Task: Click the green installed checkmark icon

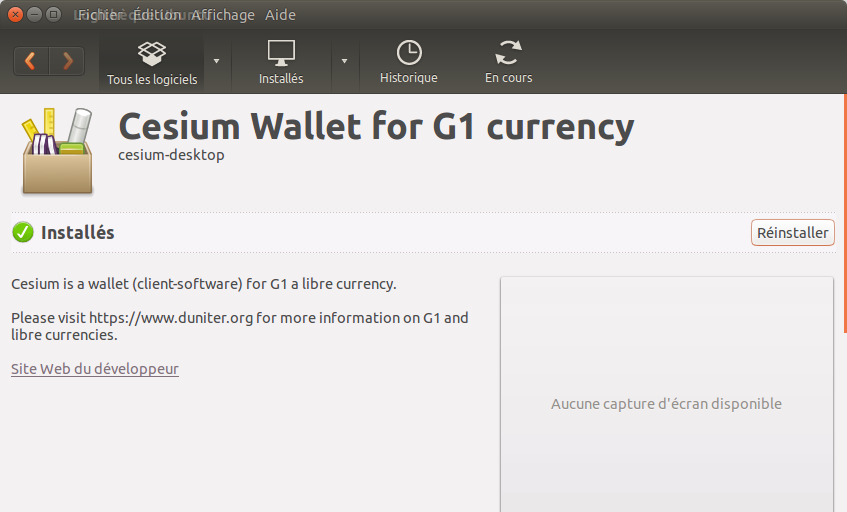Action: click(x=23, y=232)
